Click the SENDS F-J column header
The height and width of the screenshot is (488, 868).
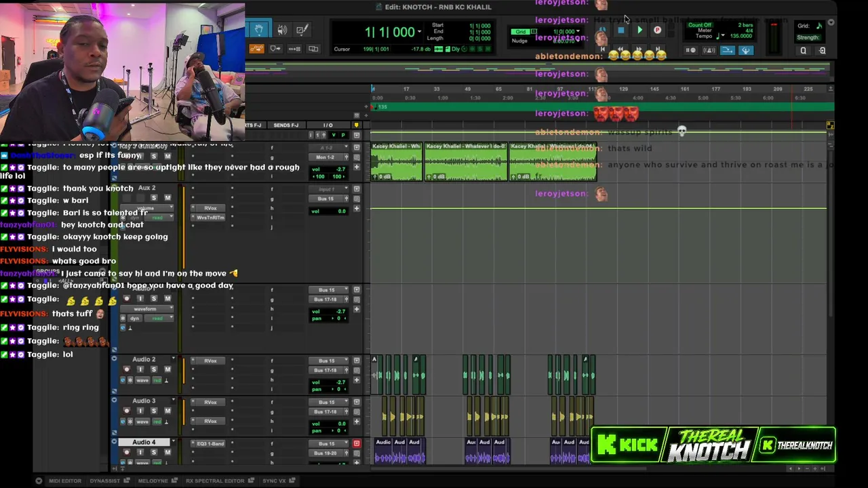[x=285, y=125]
